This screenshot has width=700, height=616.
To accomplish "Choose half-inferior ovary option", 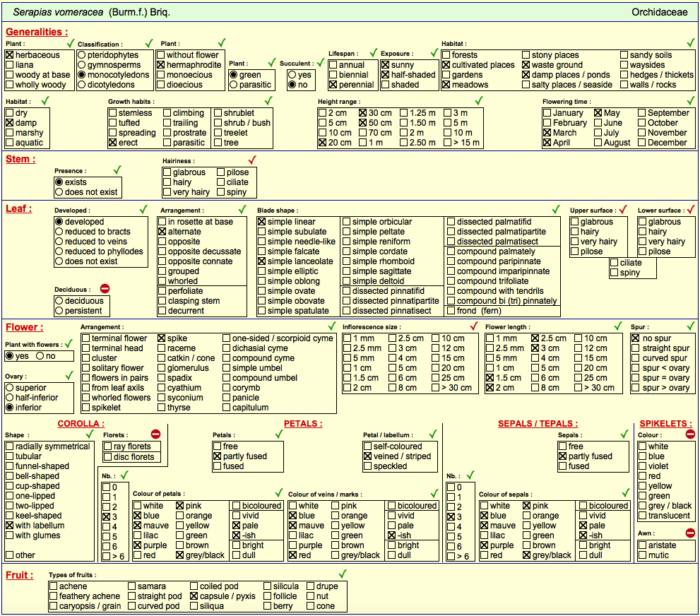I will 9,398.
